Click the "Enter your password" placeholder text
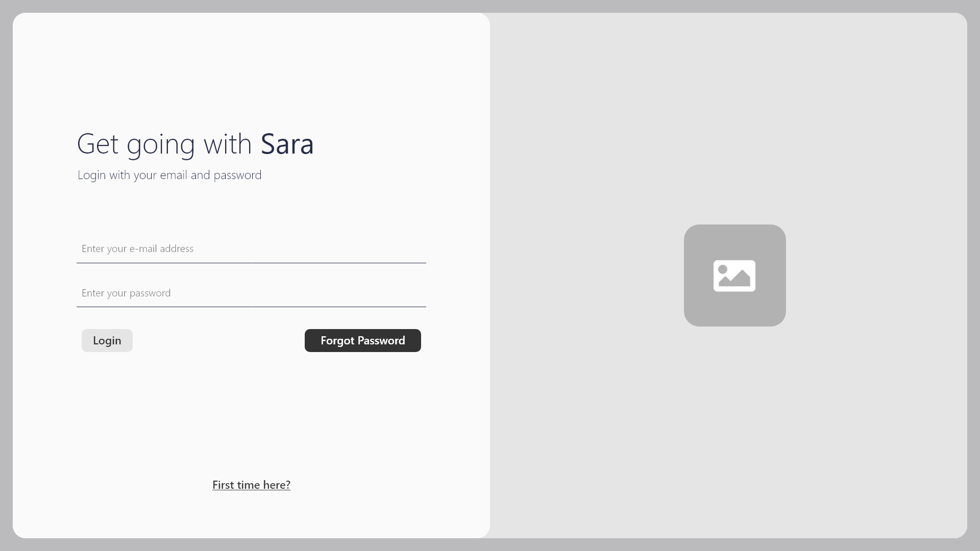The width and height of the screenshot is (980, 551). tap(126, 293)
